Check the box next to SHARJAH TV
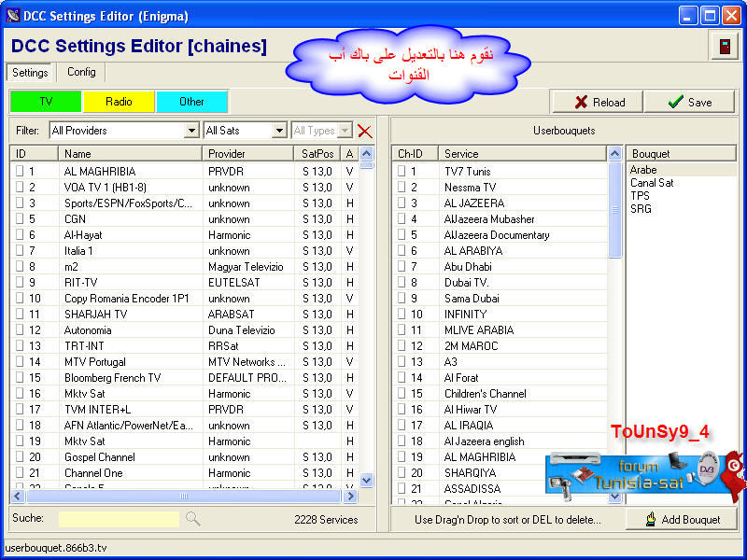 coord(20,314)
